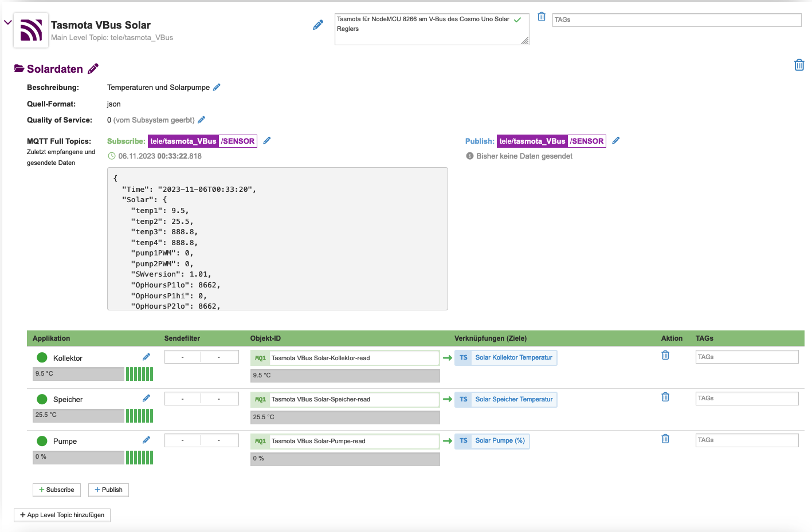Open the Solardaten folder icon
Viewport: 812px width, 532px height.
[x=19, y=69]
